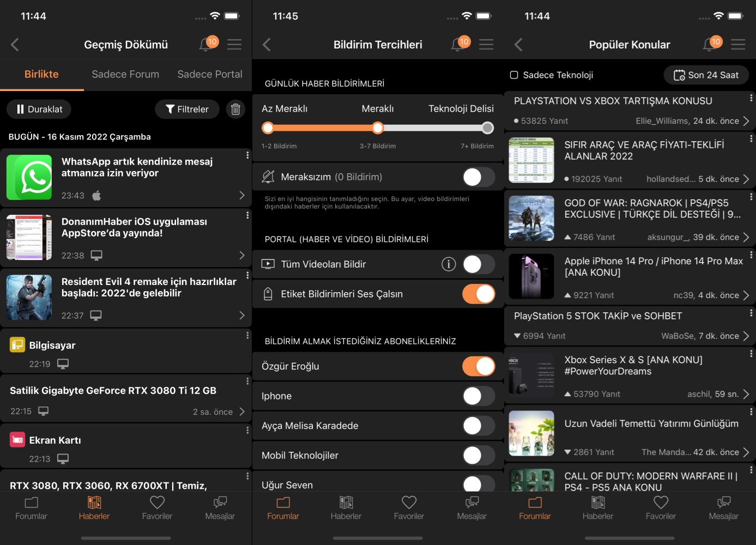Viewport: 756px width, 545px height.
Task: Open more options for Bilgisayar history entry
Action: click(247, 335)
